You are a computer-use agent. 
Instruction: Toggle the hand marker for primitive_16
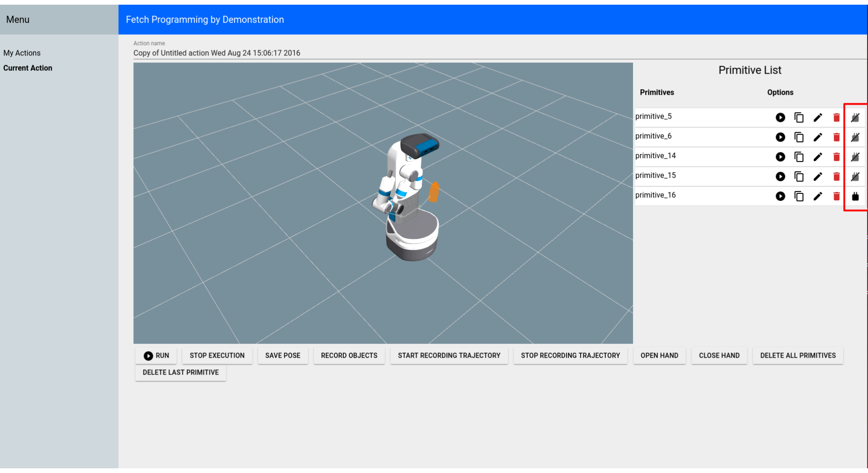click(x=855, y=196)
